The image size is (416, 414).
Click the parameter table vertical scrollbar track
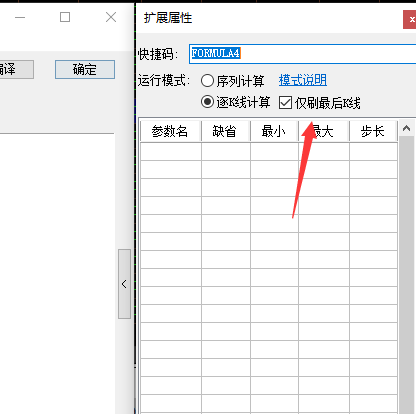(406, 275)
